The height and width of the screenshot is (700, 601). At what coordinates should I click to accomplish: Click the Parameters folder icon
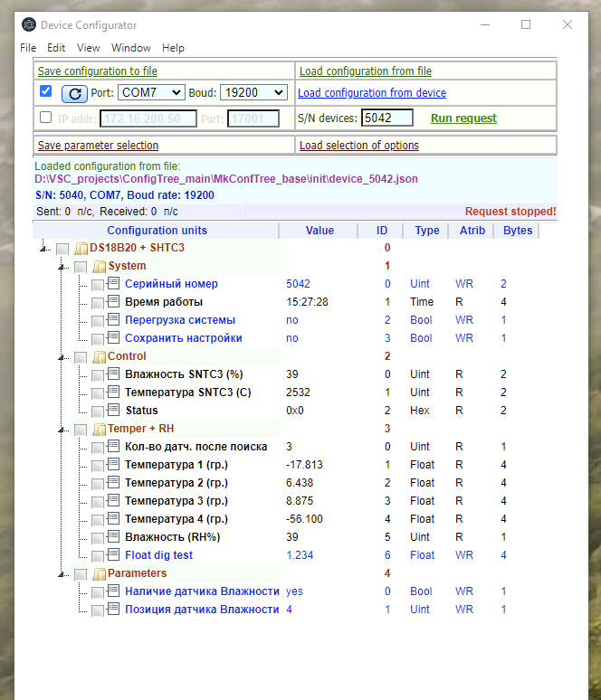[x=99, y=573]
